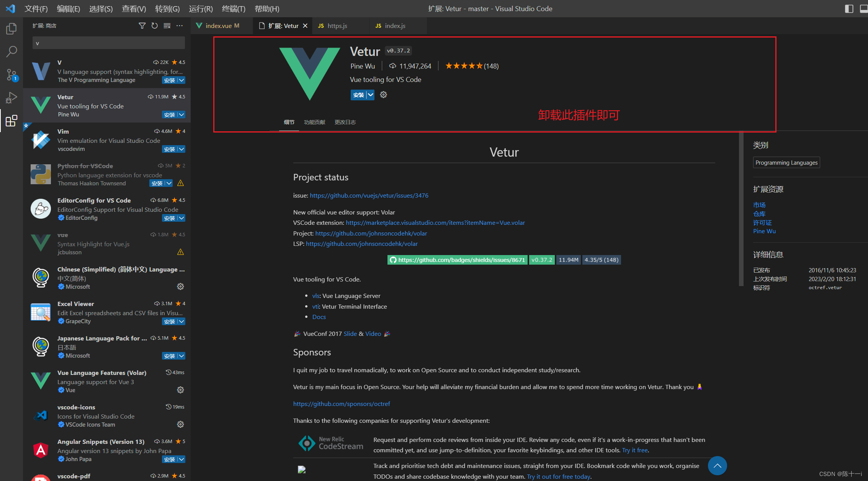
Task: Click the warning icon on Python for VSCode
Action: [x=180, y=183]
